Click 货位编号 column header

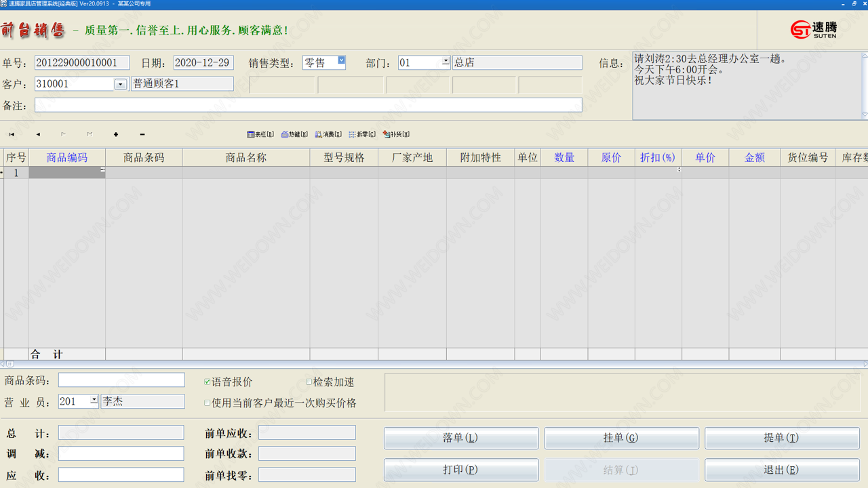point(808,157)
